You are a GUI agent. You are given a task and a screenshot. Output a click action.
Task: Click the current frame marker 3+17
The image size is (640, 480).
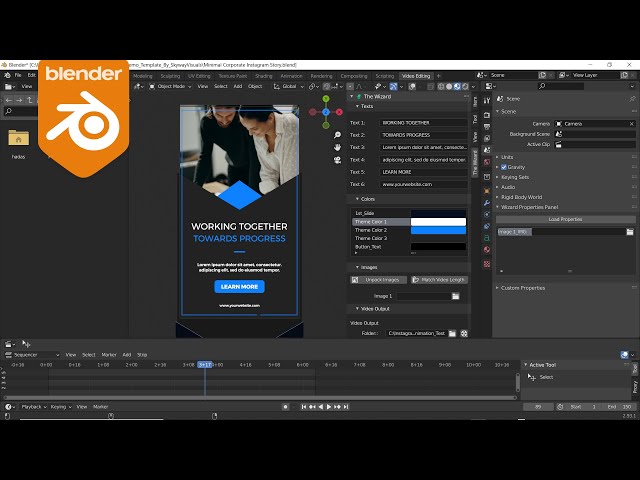tap(205, 364)
